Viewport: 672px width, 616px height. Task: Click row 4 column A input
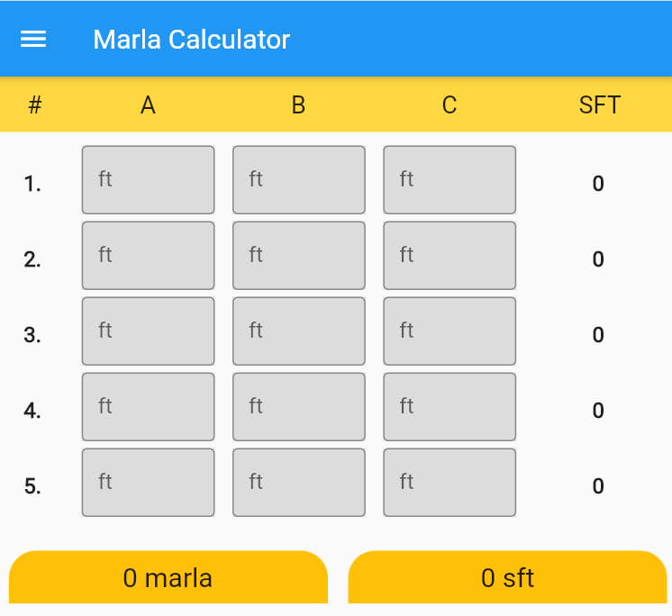tap(149, 407)
